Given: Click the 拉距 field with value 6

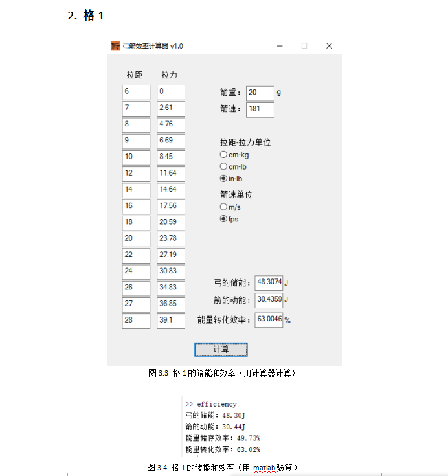Looking at the screenshot, I should [136, 92].
